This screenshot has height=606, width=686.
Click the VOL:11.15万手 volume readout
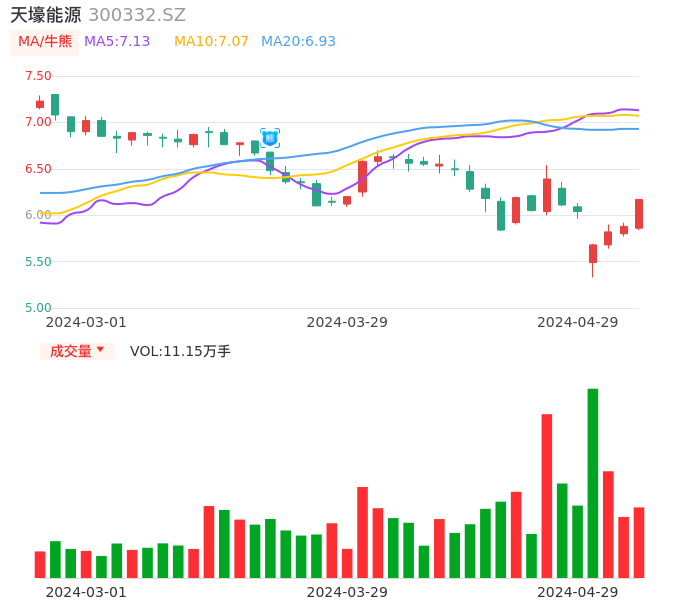180,351
